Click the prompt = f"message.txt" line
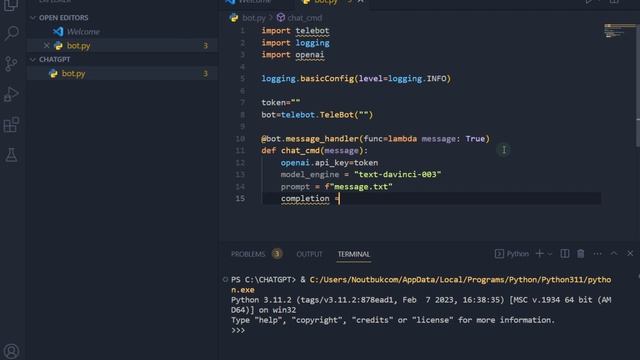This screenshot has height=360, width=640. [336, 187]
